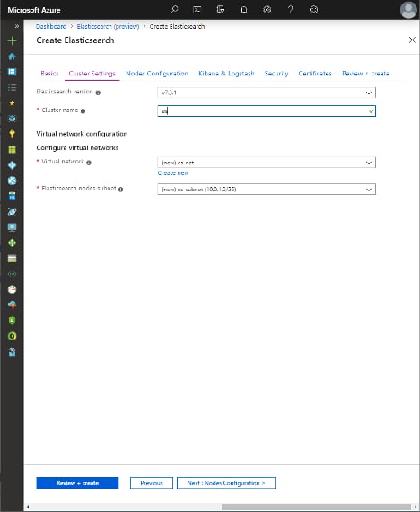420x512 pixels.
Task: Open the blue cube Resource groups icon
Action: click(x=12, y=119)
